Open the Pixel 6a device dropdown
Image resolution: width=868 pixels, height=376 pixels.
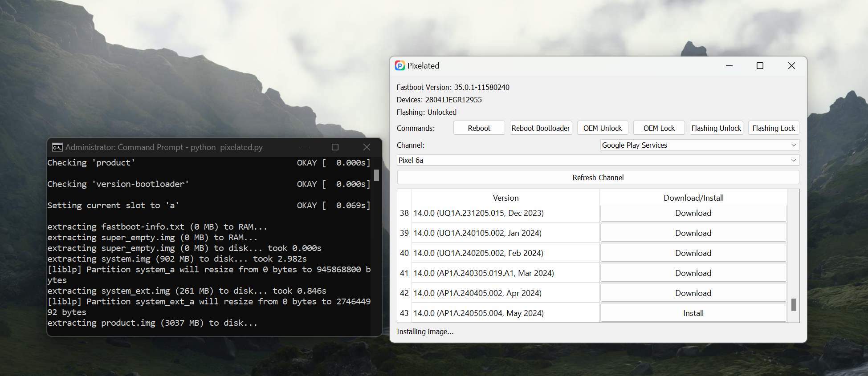[x=598, y=160]
